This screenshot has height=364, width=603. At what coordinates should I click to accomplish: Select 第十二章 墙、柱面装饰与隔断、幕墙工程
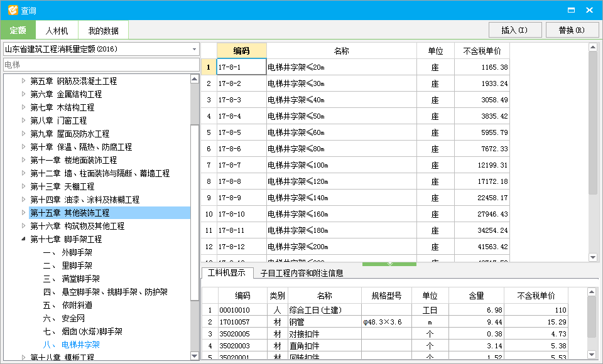click(x=100, y=173)
